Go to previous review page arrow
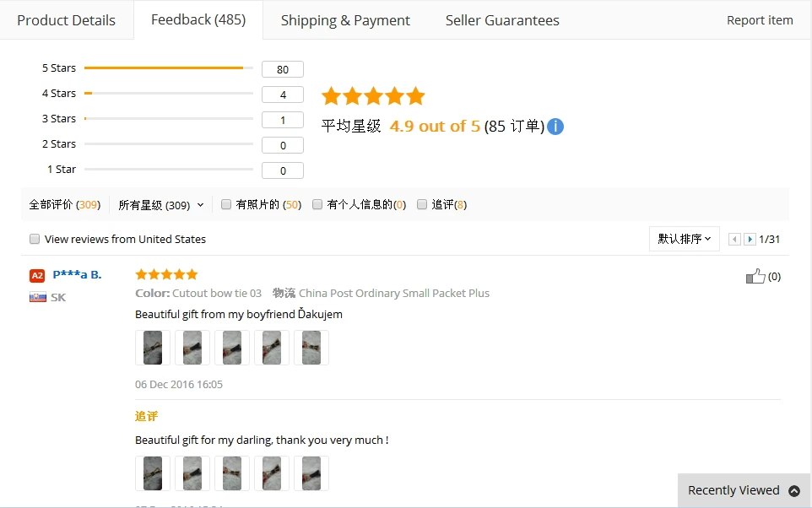The width and height of the screenshot is (812, 508). click(734, 240)
